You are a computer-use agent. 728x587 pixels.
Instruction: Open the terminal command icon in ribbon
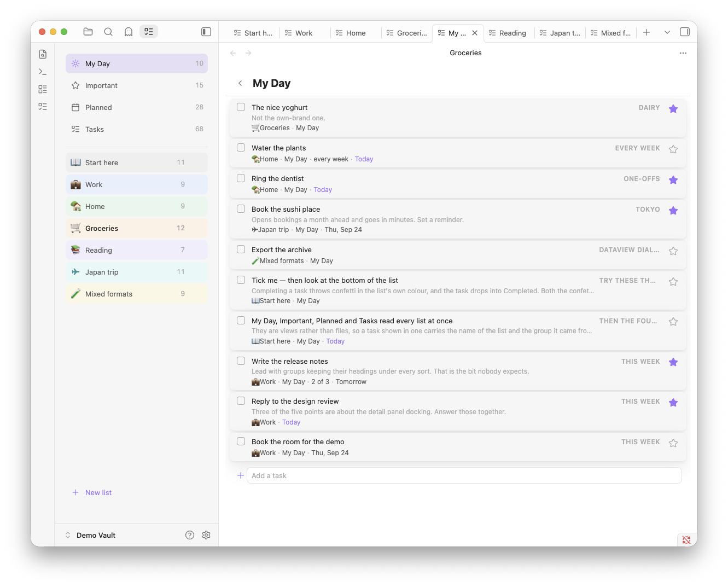tap(43, 72)
